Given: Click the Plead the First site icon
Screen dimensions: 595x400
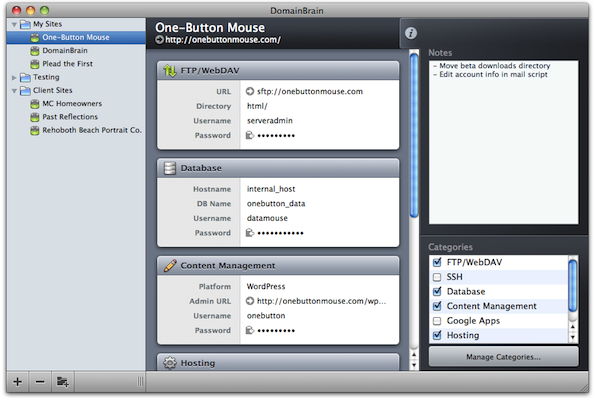Looking at the screenshot, I should pyautogui.click(x=35, y=64).
